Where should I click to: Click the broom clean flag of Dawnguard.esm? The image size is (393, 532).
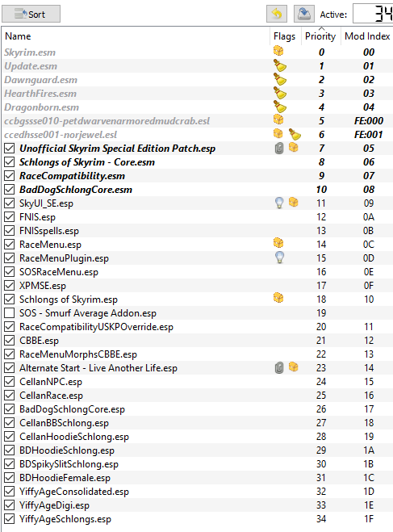click(280, 79)
